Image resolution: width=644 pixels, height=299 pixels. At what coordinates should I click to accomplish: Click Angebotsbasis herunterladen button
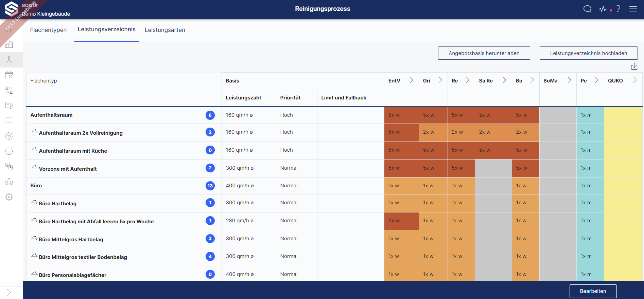pos(484,53)
